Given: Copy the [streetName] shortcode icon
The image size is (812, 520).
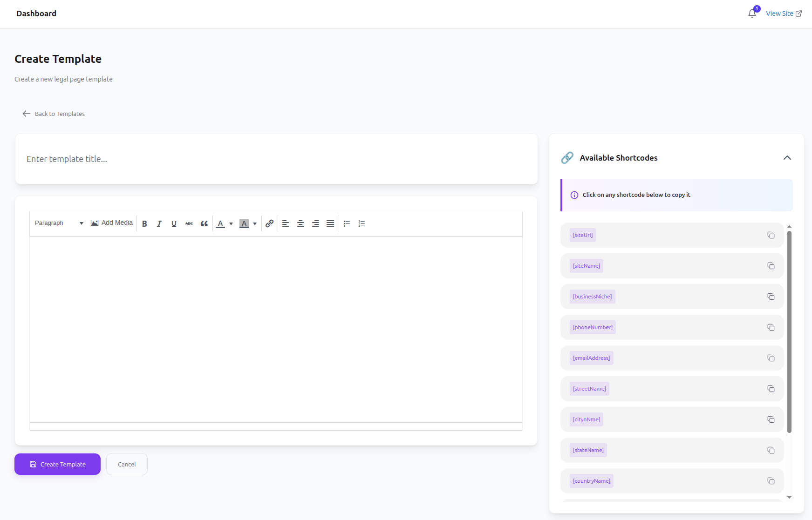Looking at the screenshot, I should point(771,389).
